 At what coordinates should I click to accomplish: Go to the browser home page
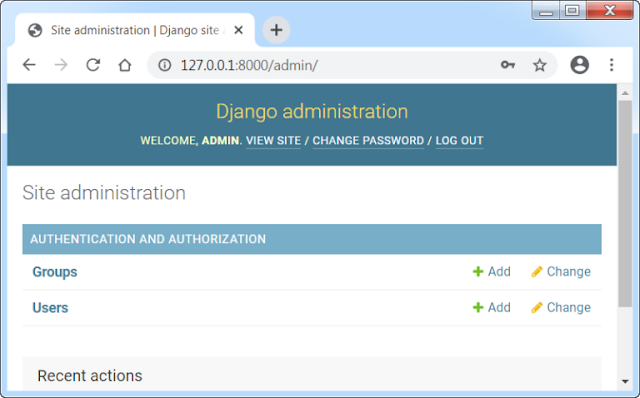click(x=125, y=65)
